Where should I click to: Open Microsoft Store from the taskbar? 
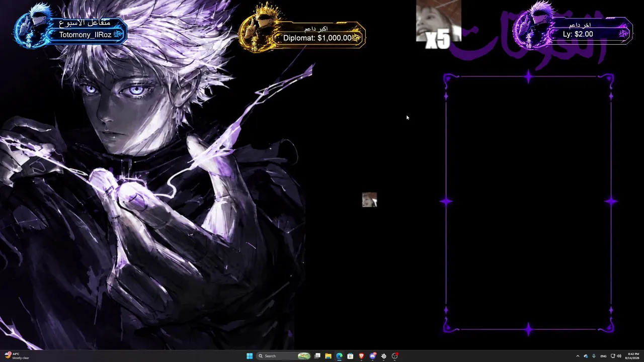point(350,356)
